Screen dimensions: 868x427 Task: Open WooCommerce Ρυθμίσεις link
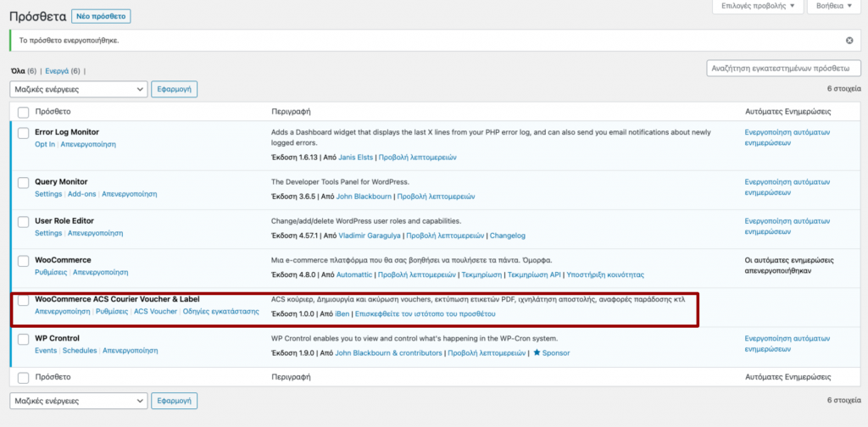(51, 272)
